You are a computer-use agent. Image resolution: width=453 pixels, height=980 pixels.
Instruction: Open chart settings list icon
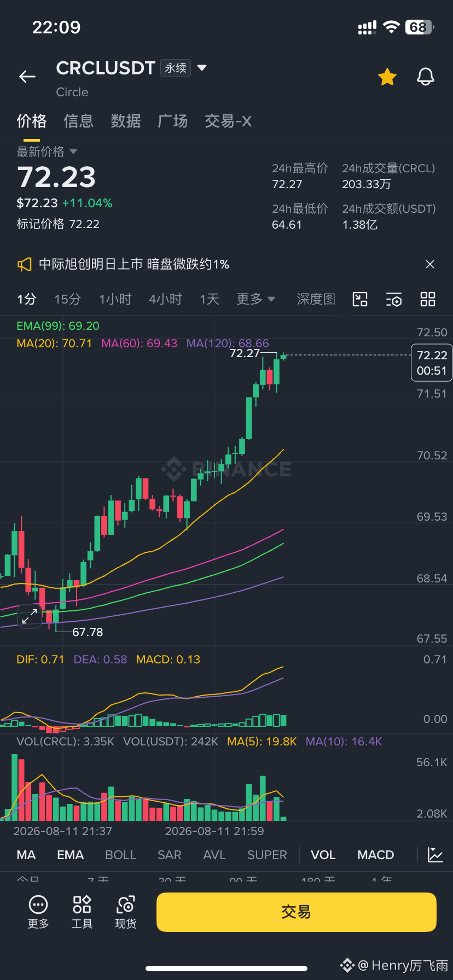pyautogui.click(x=394, y=299)
